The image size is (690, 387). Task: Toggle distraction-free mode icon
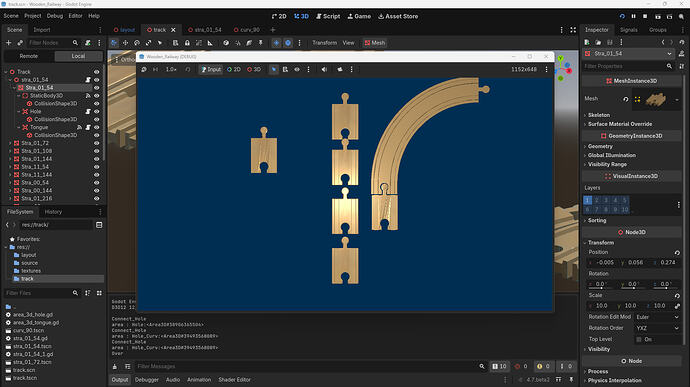coord(573,30)
